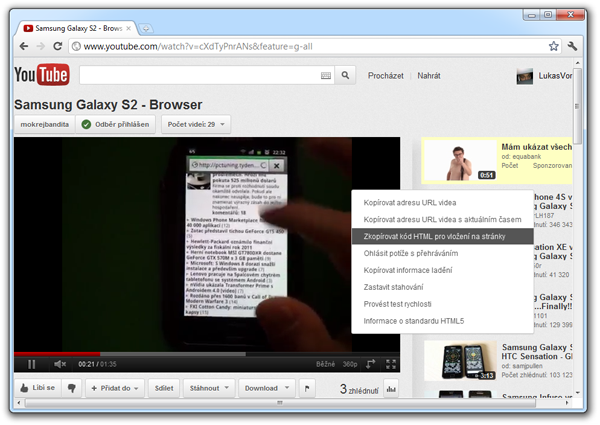Screen dimensions: 600x425
Task: Choose Zkopírovat kód HTML pro vložení
Action: [x=442, y=236]
